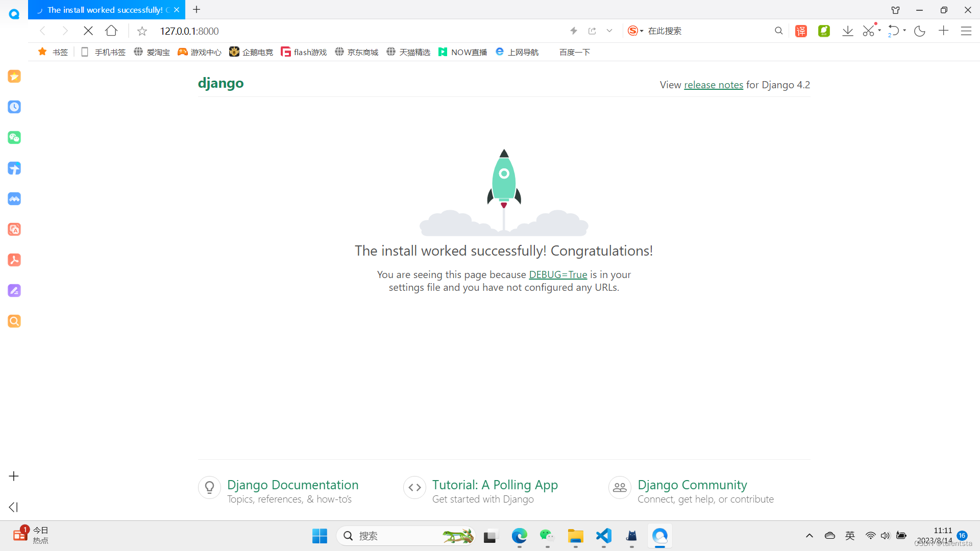Open the 手机书签 bookmark
Viewport: 980px width, 551px height.
click(x=103, y=52)
